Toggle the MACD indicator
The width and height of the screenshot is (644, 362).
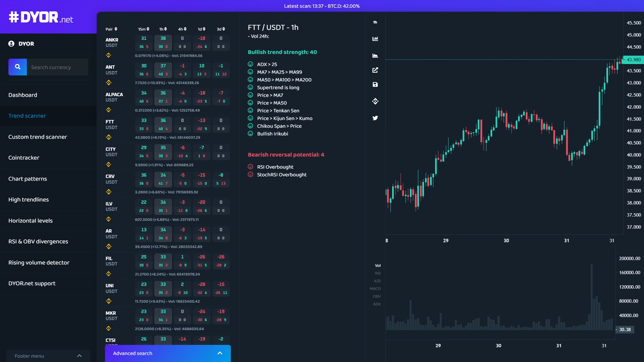coord(375,289)
